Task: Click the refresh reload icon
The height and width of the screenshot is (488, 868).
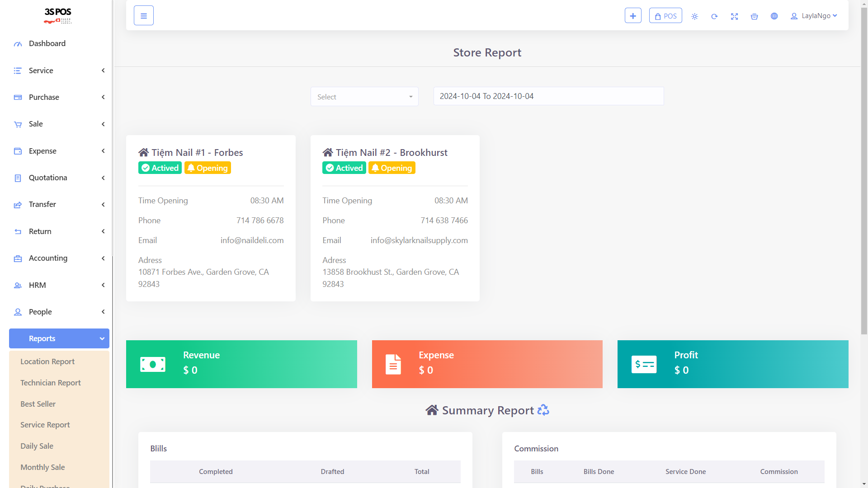Action: coord(714,16)
